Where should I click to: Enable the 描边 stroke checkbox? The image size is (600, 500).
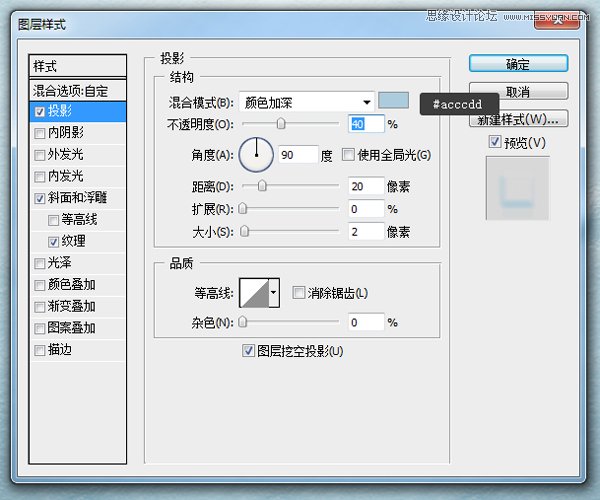tap(40, 350)
